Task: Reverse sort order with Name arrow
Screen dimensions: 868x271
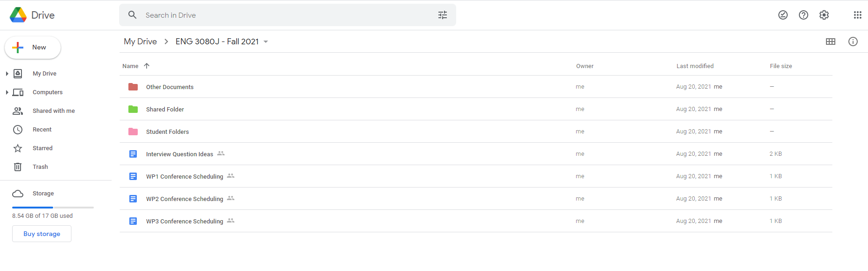Action: (147, 66)
